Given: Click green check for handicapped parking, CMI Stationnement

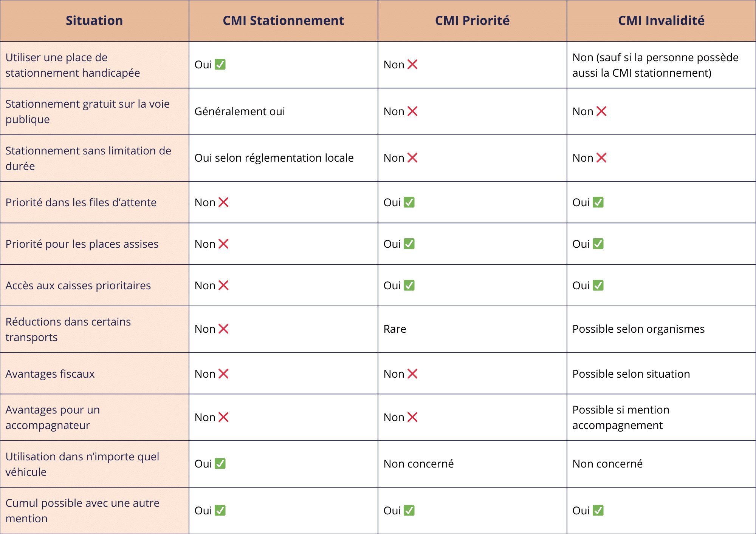Looking at the screenshot, I should (220, 65).
